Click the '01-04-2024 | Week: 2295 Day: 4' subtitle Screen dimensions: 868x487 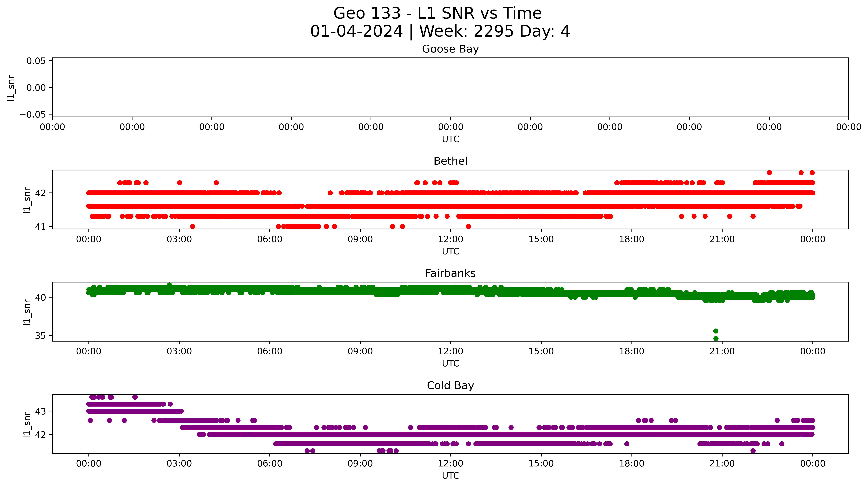point(440,31)
